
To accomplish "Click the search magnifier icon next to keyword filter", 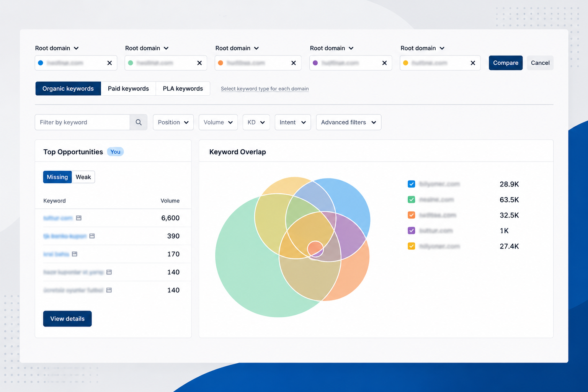I will 139,122.
